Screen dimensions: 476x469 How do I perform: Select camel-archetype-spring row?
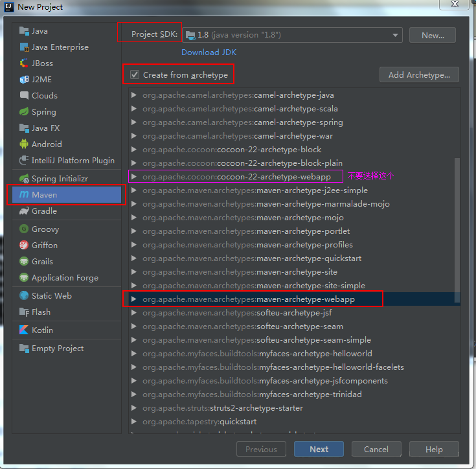point(294,122)
